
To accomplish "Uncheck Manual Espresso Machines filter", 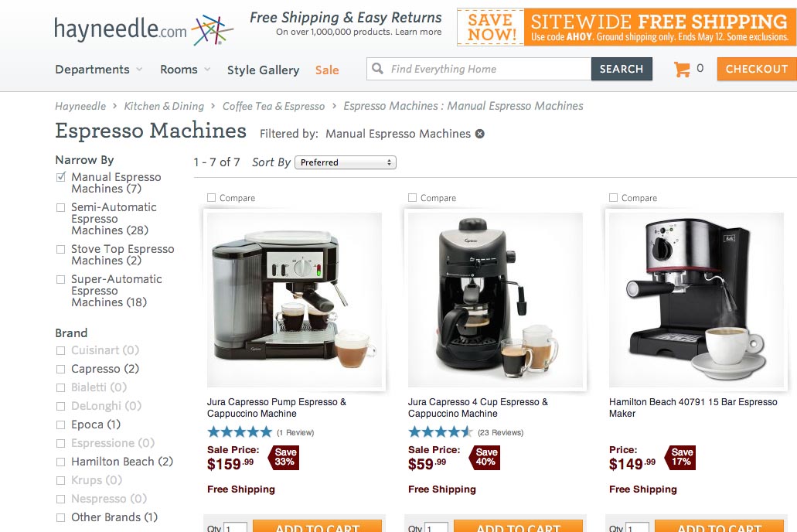I will (61, 177).
